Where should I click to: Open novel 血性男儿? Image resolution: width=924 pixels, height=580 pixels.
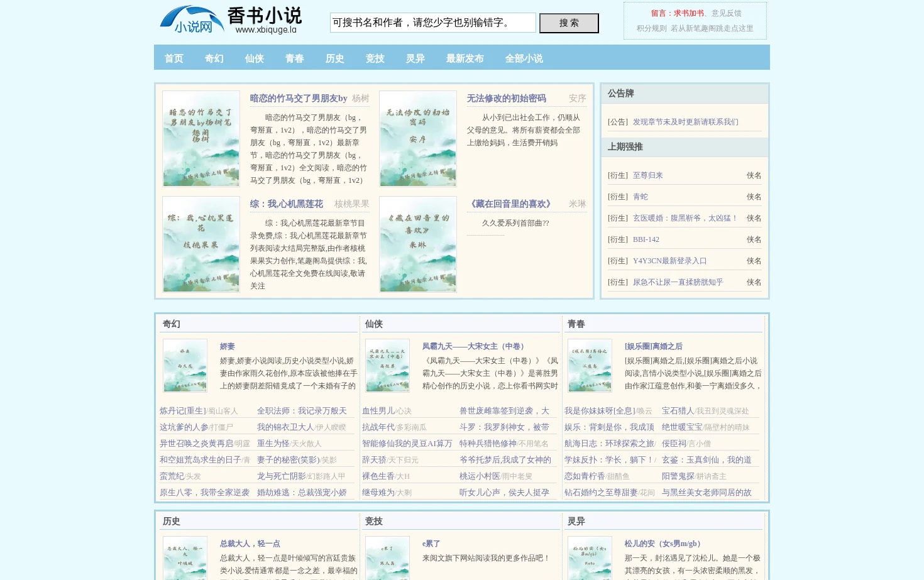(x=378, y=411)
